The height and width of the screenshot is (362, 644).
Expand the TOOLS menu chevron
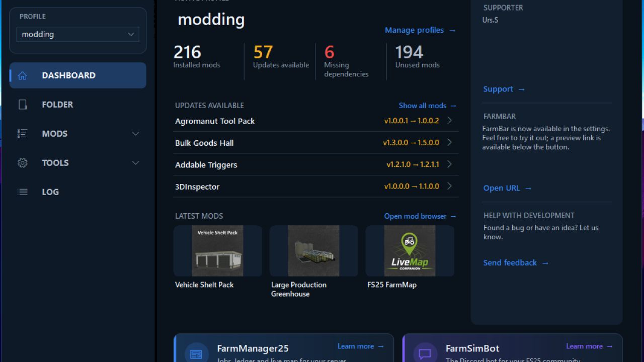(x=135, y=163)
